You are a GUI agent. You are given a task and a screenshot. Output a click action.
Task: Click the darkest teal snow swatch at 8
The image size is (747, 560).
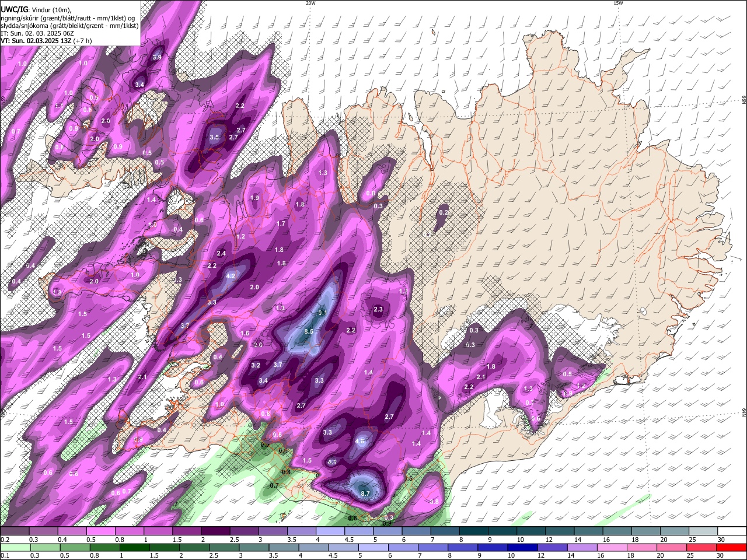pyautogui.click(x=473, y=531)
